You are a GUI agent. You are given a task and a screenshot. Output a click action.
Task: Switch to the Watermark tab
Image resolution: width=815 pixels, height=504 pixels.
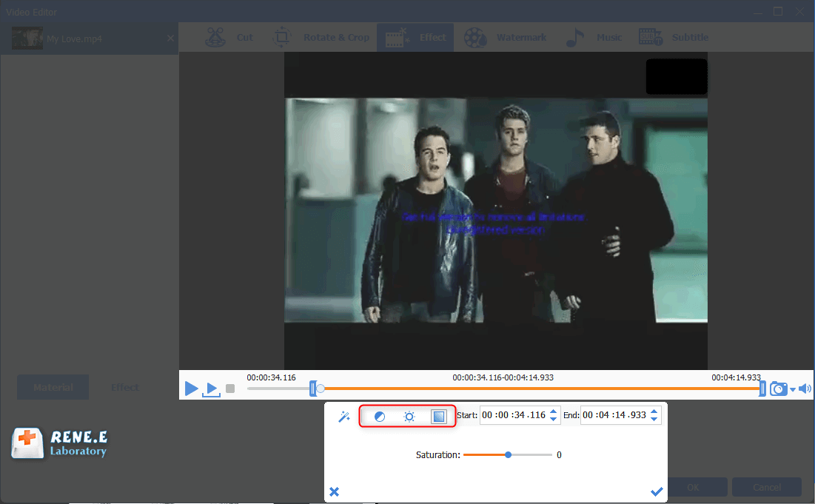[506, 38]
